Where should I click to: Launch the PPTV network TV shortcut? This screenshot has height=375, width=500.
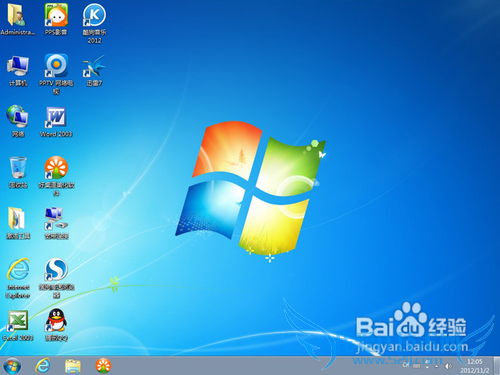click(56, 65)
